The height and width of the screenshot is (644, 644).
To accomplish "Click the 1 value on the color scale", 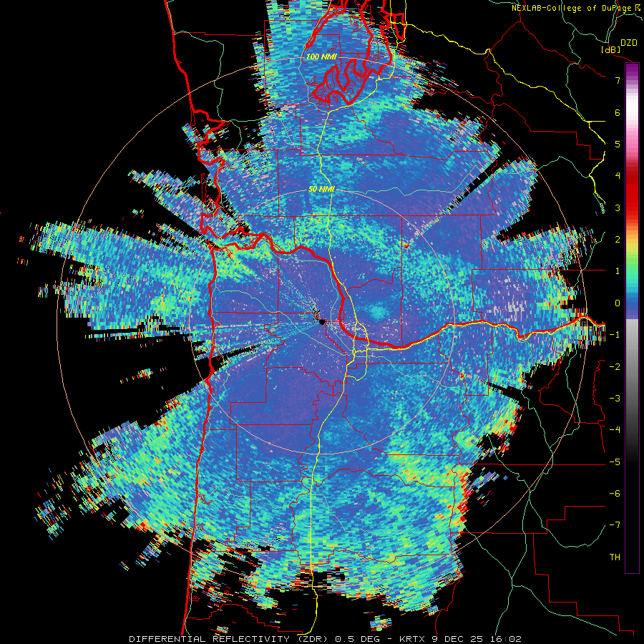I will click(x=618, y=271).
